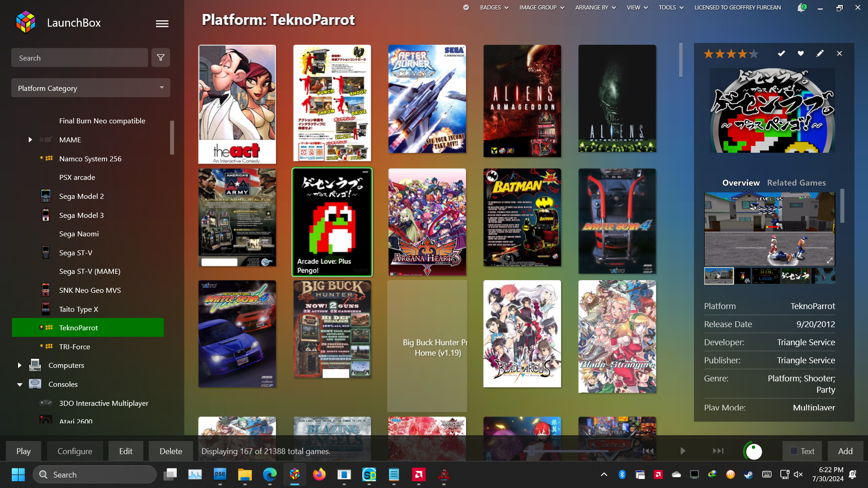This screenshot has width=868, height=488.
Task: Adjust the box art size slider
Action: click(532, 451)
